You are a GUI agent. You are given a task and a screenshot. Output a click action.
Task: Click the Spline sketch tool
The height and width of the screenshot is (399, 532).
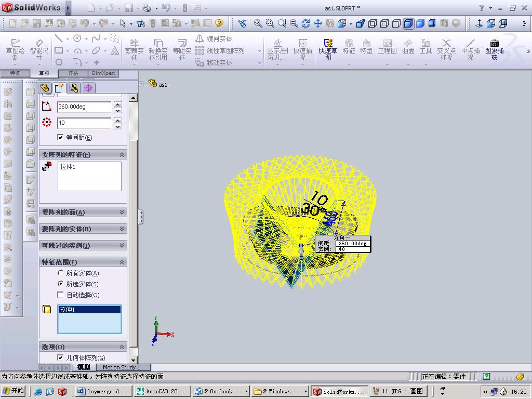click(96, 38)
